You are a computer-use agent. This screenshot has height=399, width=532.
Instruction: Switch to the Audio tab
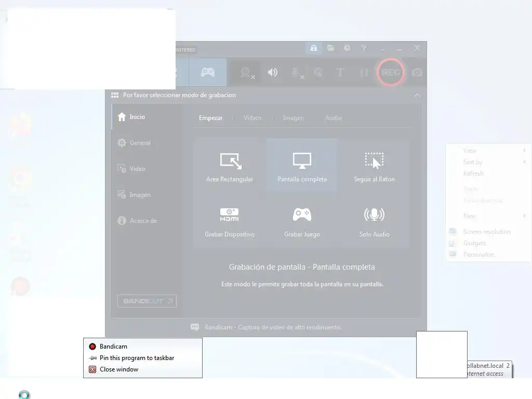[333, 118]
